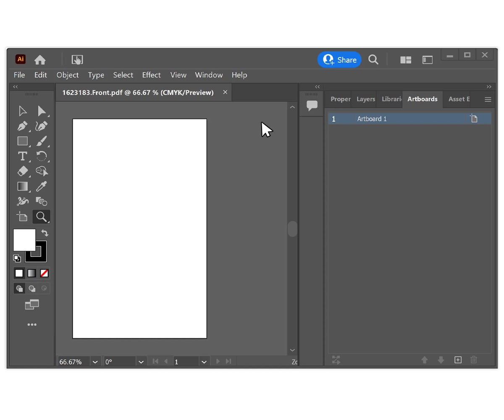Viewport: 504px width, 420px height.
Task: Switch to the Layers tab
Action: pos(365,99)
